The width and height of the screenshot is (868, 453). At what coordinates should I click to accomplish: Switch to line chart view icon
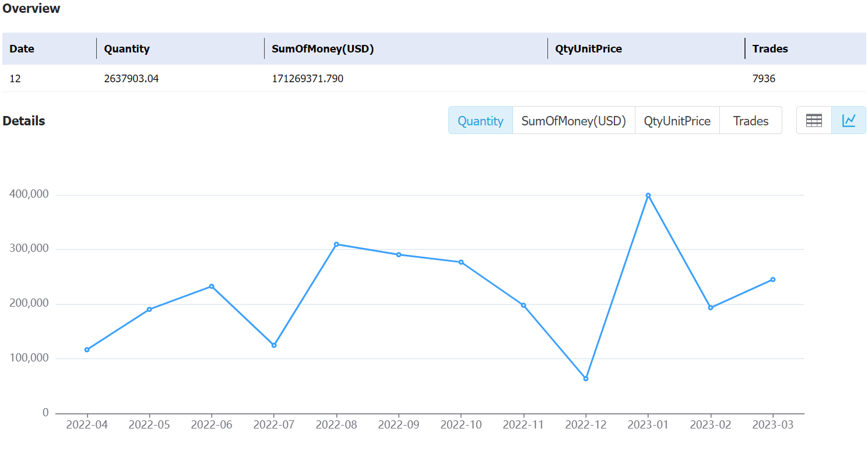point(849,121)
